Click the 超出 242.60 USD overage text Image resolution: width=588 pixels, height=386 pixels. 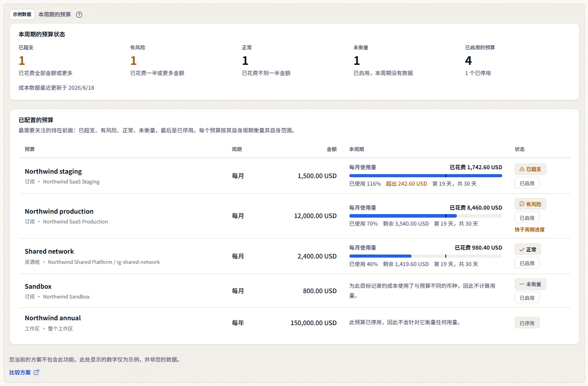pyautogui.click(x=406, y=184)
